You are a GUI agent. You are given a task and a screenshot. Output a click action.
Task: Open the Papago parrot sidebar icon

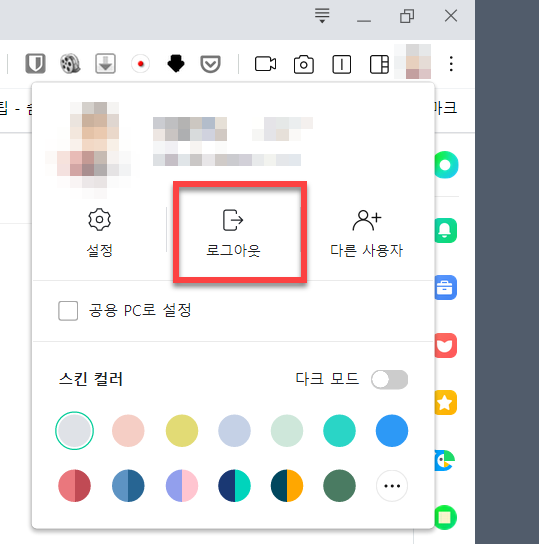[445, 460]
